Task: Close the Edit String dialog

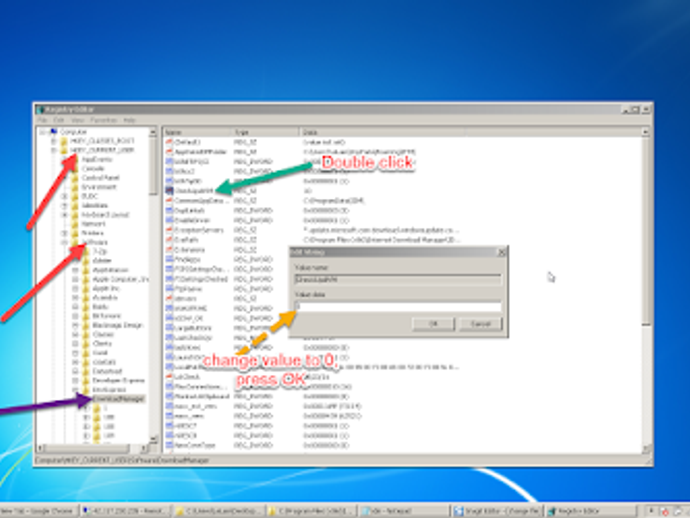Action: click(x=502, y=252)
